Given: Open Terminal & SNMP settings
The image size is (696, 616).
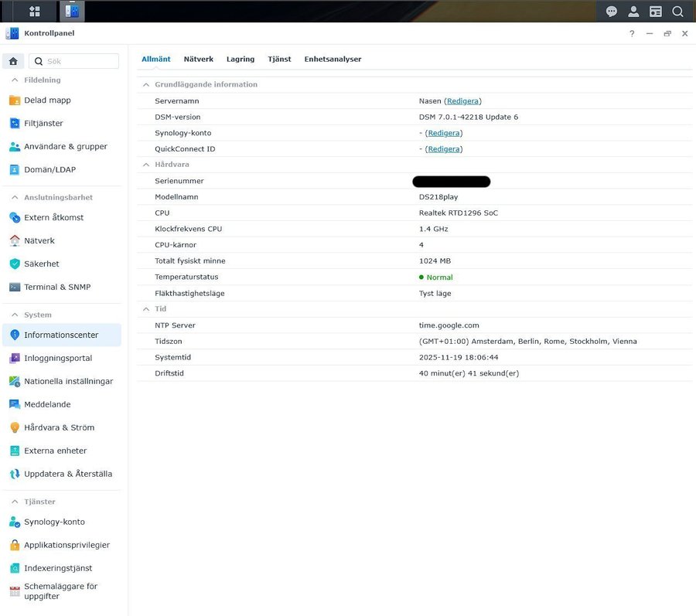Looking at the screenshot, I should (56, 287).
